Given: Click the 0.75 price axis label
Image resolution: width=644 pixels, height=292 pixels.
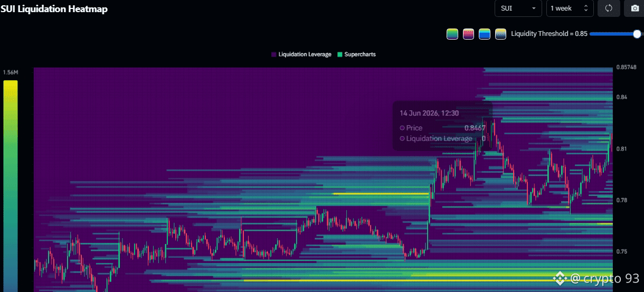Looking at the screenshot, I should (x=621, y=252).
